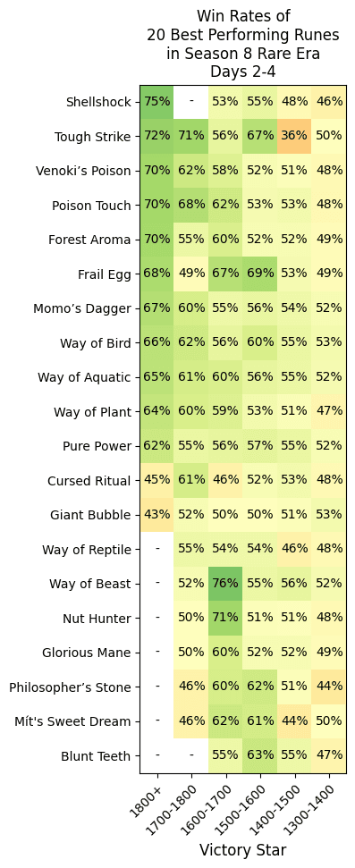Select the Way of Aquatic row label

[84, 377]
